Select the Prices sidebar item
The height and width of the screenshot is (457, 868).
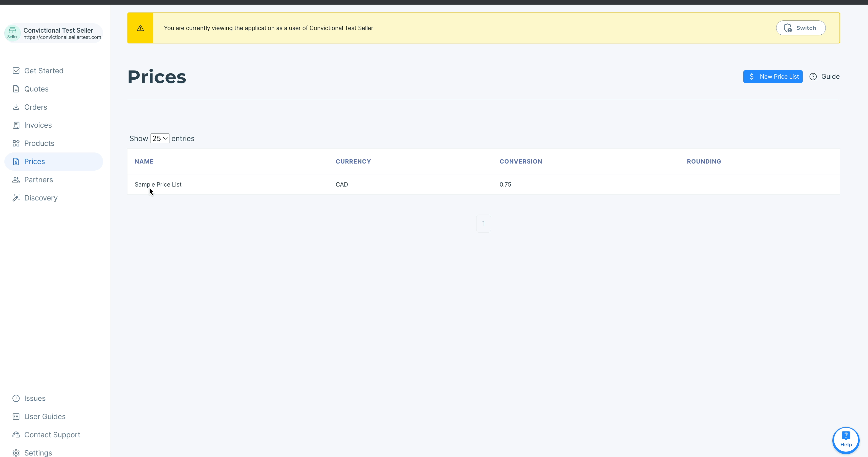[54, 162]
